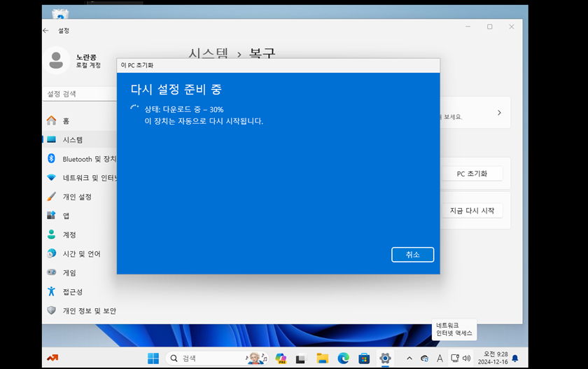Click the PC 초기화 button

472,174
